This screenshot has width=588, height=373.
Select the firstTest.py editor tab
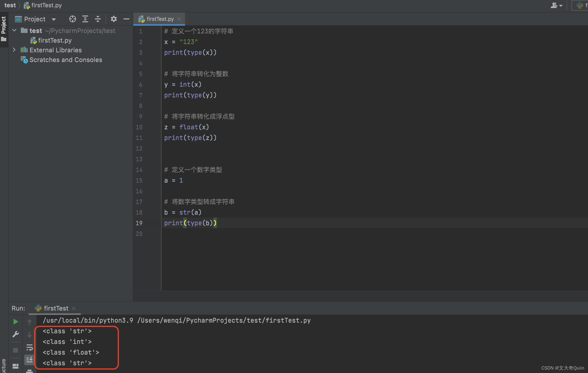tap(159, 18)
